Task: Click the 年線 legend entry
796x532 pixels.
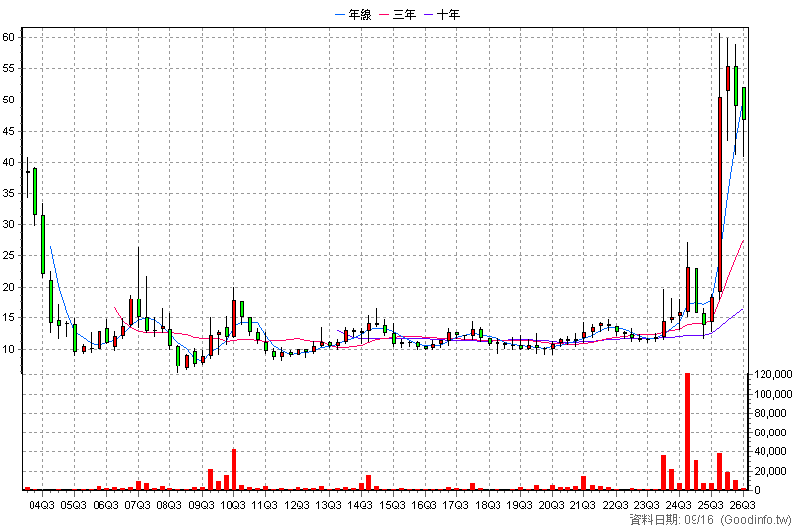Action: (x=354, y=14)
